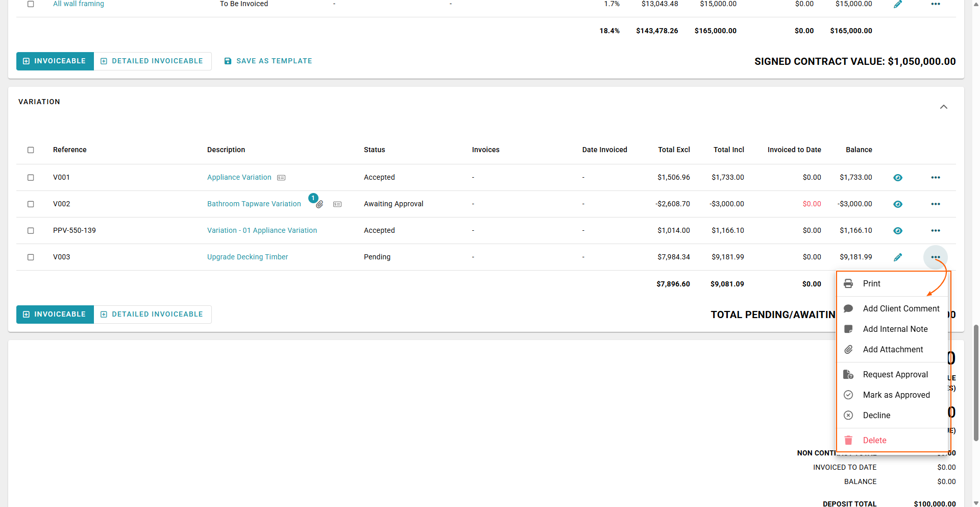Choose Print from the context menu

point(892,284)
